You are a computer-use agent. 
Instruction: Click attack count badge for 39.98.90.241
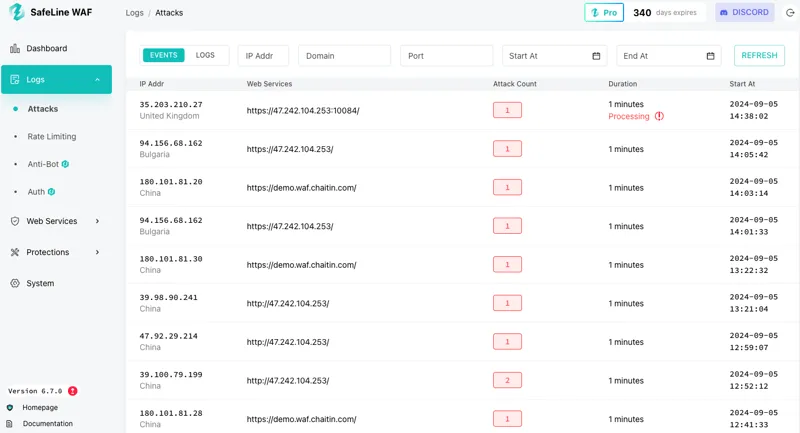(507, 303)
